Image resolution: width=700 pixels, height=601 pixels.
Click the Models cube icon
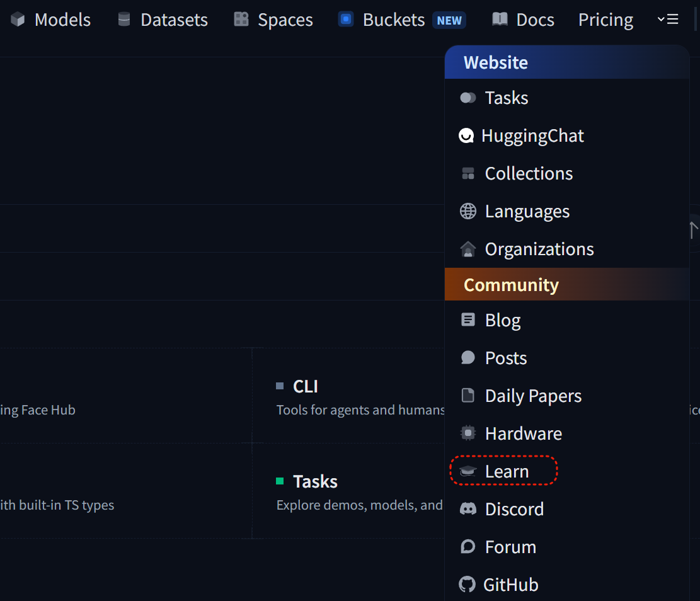click(x=18, y=20)
